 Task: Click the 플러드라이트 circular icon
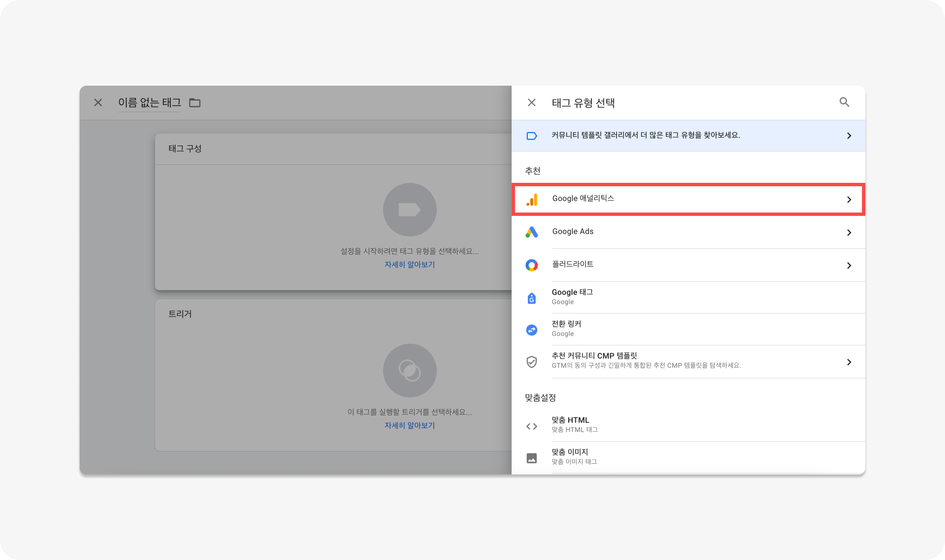[x=532, y=265]
